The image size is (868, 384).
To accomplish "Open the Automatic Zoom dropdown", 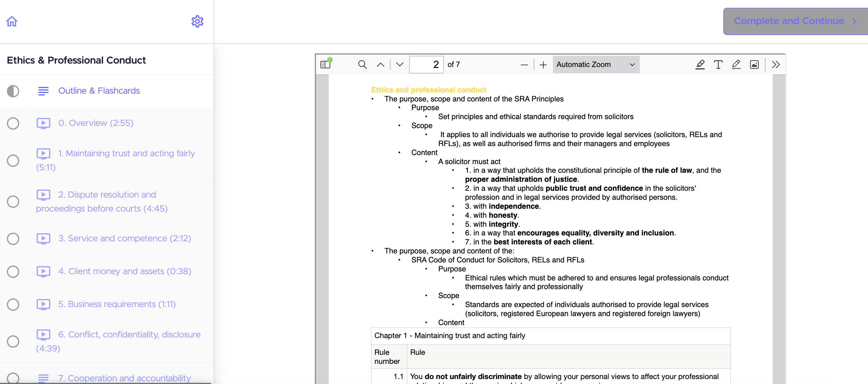I will point(596,64).
